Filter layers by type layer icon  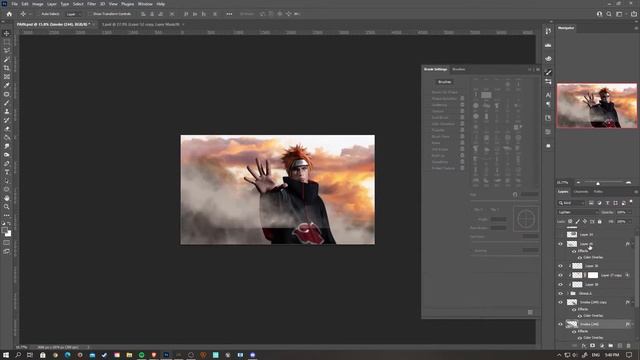coord(607,203)
